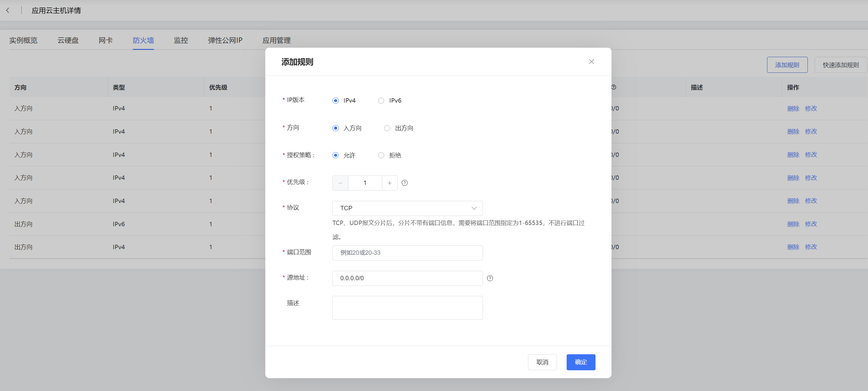The height and width of the screenshot is (391, 868).
Task: Click the 端口范围 input field
Action: click(x=407, y=253)
